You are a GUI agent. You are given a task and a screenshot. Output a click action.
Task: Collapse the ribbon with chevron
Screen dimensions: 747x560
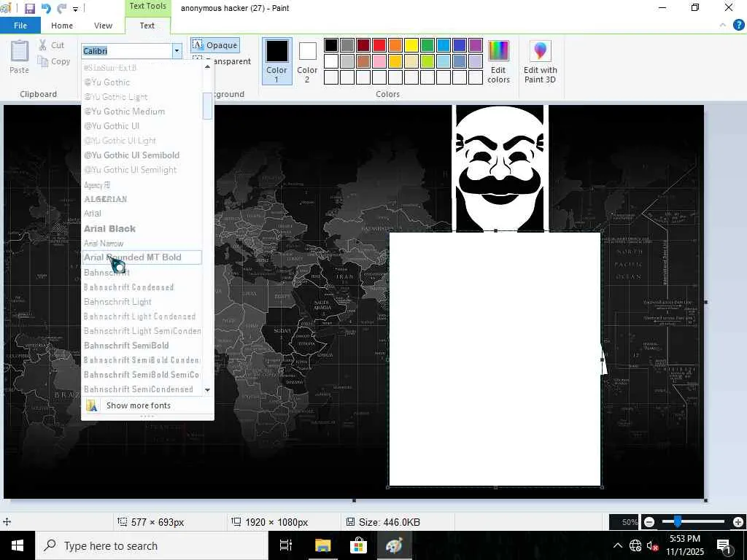(x=723, y=26)
